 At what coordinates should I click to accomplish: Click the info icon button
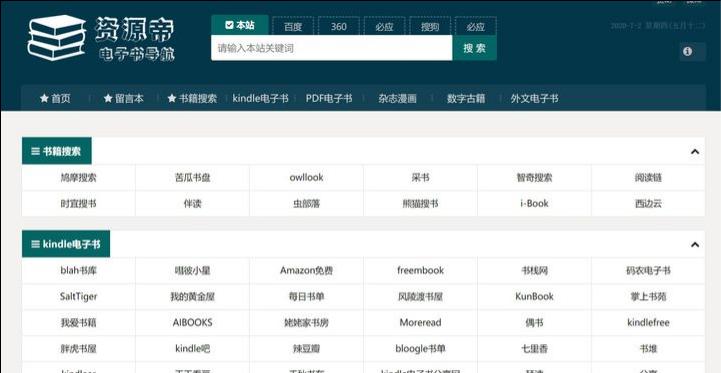[x=687, y=52]
